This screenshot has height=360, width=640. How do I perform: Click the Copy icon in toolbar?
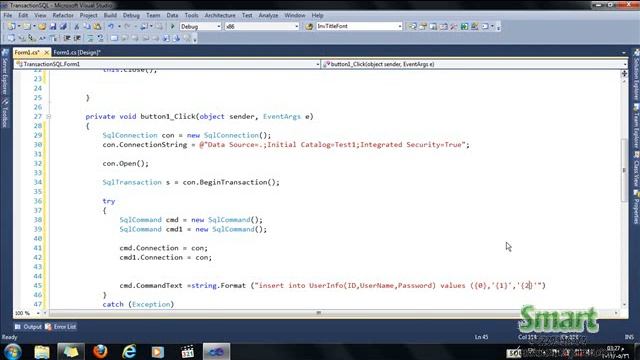pos(87,27)
